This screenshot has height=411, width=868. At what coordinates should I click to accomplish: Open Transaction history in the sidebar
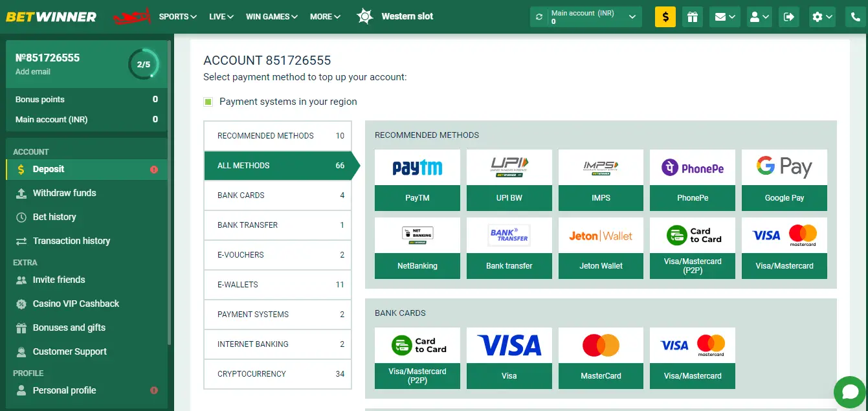[86, 241]
